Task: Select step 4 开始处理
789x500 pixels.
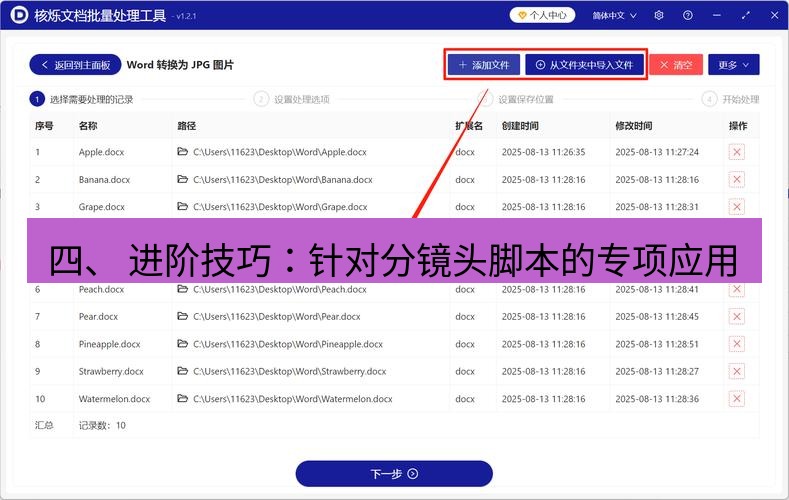Action: click(x=731, y=99)
